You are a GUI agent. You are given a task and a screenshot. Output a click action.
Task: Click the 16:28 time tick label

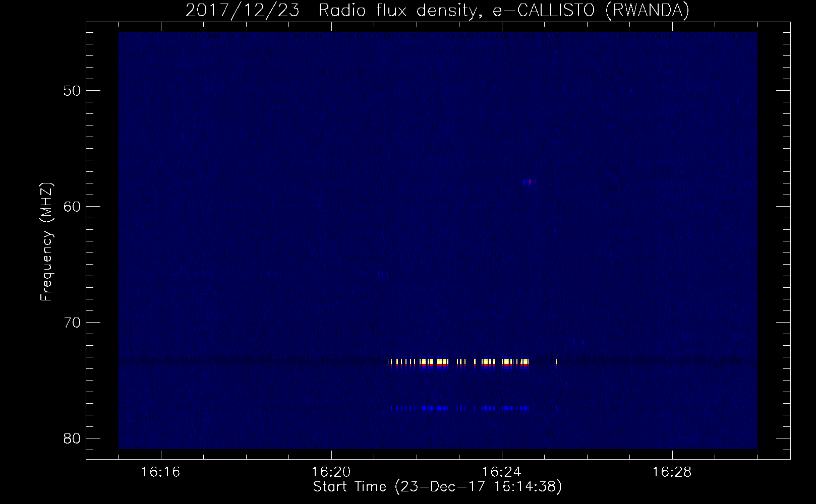672,472
